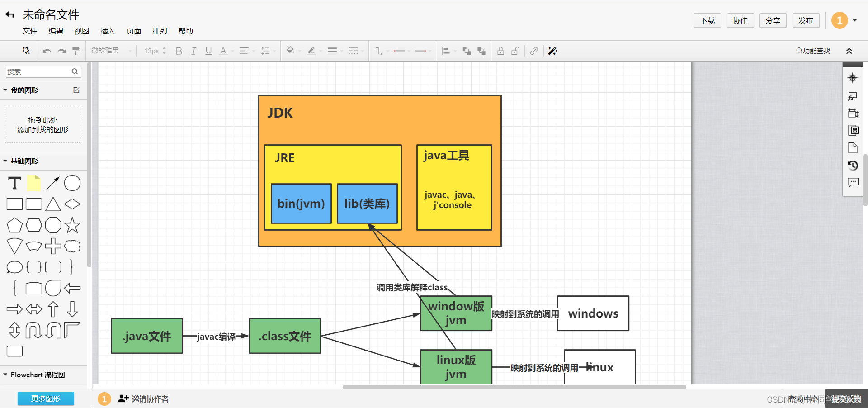Viewport: 868px width, 408px height.
Task: Insert a hyperlink with link icon
Action: tap(534, 51)
